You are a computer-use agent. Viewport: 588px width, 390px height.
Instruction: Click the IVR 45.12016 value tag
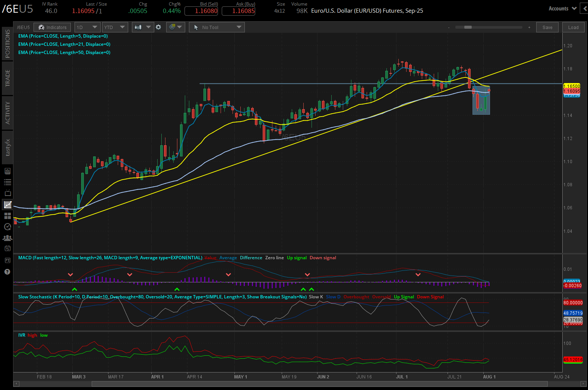pos(573,360)
